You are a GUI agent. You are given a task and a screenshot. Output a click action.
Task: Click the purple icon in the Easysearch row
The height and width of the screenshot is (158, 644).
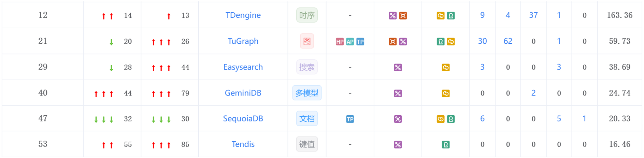pos(398,68)
